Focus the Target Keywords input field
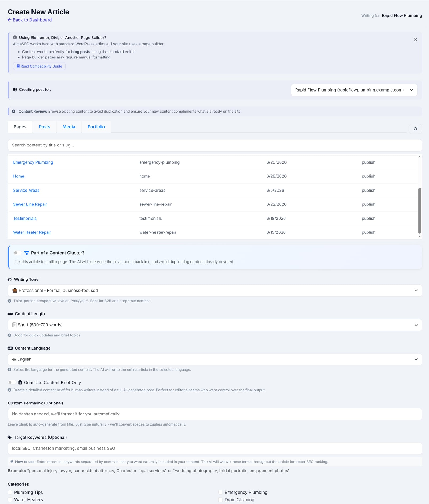 [x=215, y=449]
